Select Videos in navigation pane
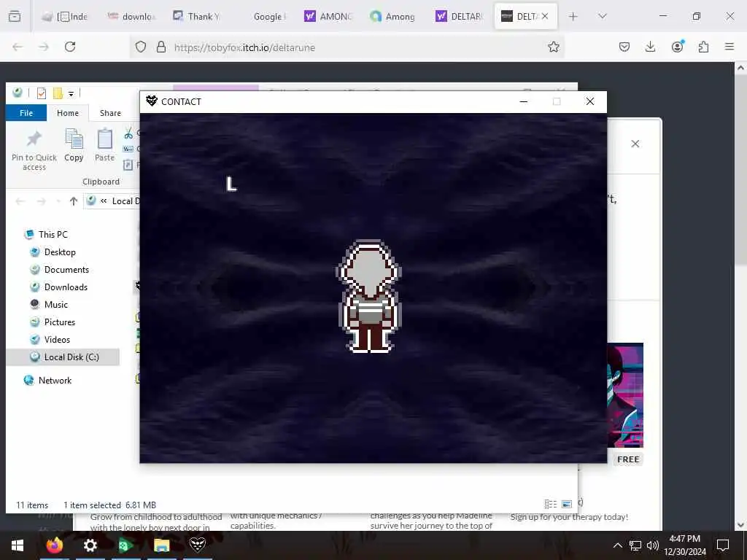 57,340
